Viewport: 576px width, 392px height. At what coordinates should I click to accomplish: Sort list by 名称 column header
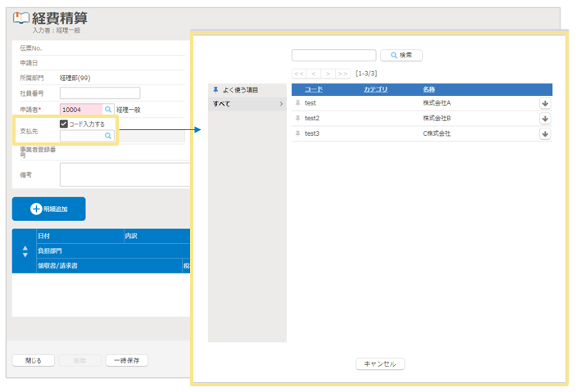coord(429,89)
